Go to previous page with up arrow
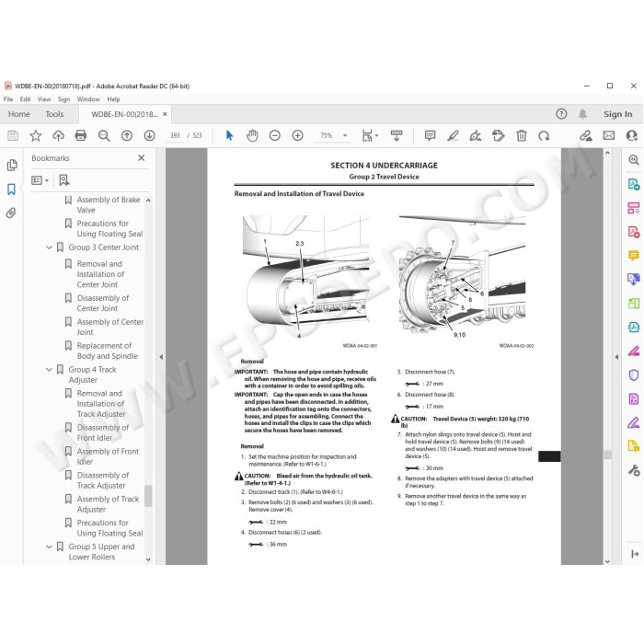The image size is (644, 644). pos(127,135)
